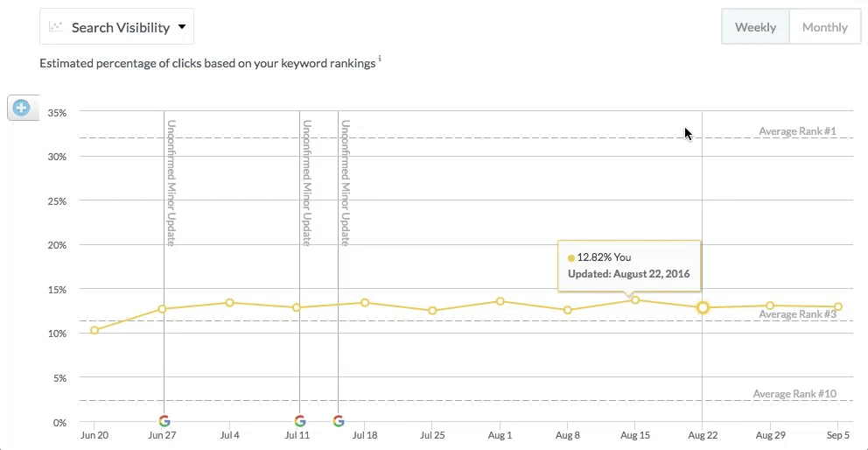868x450 pixels.
Task: Click the Google icon near Jul 18
Action: coord(339,421)
